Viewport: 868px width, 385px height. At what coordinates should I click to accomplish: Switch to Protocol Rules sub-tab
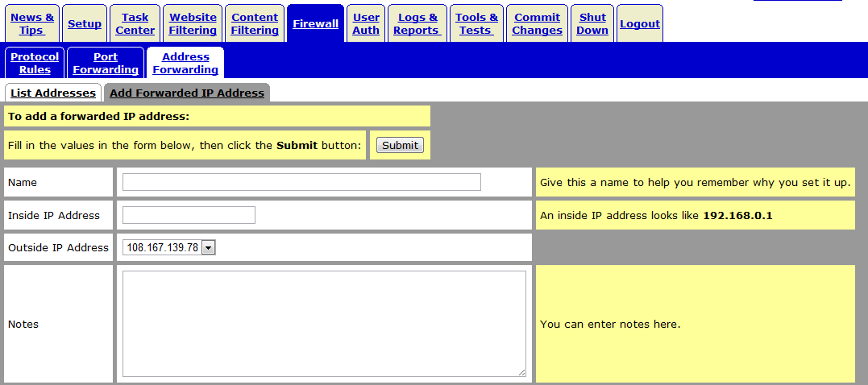click(x=35, y=63)
